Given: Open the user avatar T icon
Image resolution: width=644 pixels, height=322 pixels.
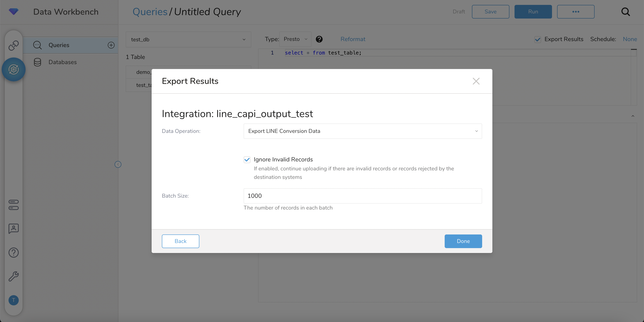Looking at the screenshot, I should 13,300.
